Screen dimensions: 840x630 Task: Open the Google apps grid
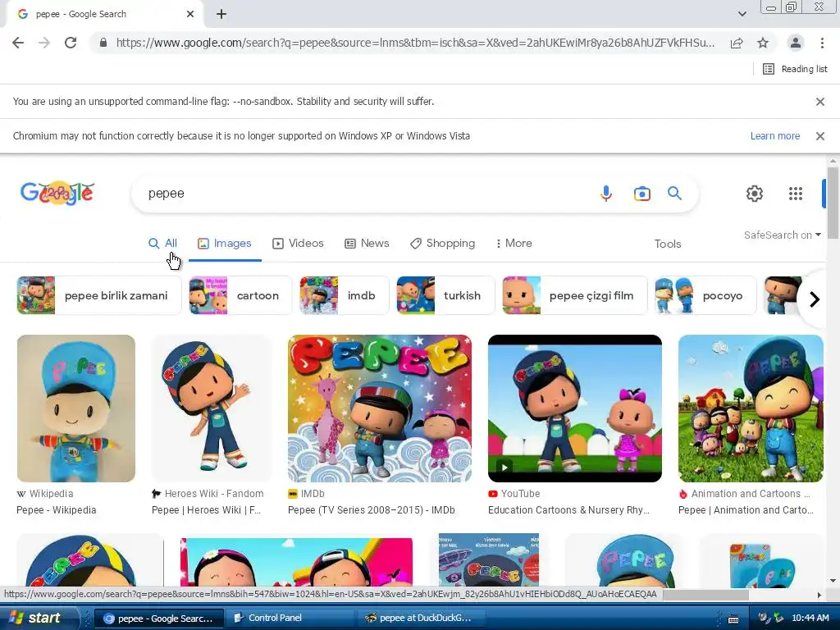click(796, 194)
